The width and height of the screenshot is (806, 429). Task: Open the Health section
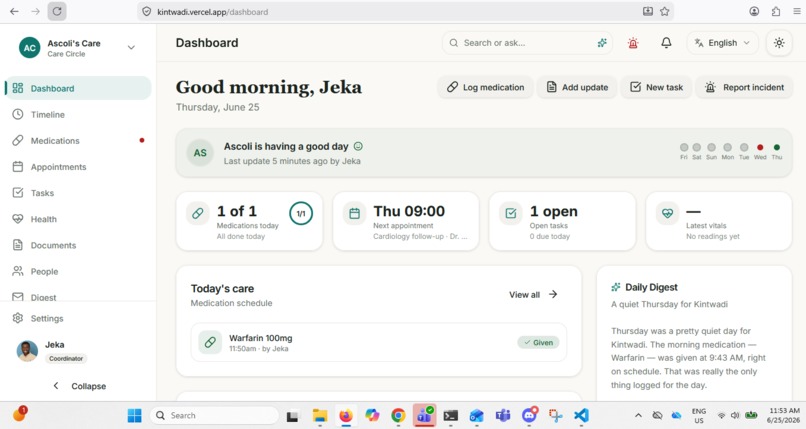pyautogui.click(x=78, y=219)
